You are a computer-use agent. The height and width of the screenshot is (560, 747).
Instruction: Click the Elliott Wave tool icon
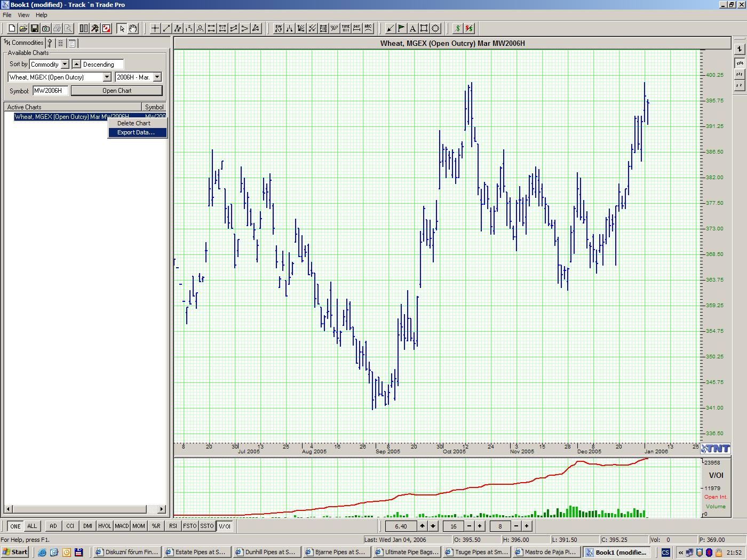[x=278, y=28]
